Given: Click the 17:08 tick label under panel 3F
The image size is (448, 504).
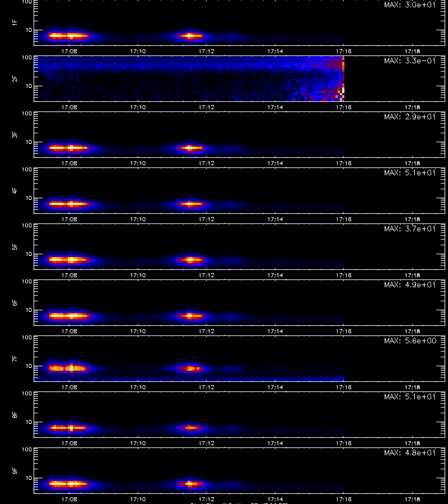Looking at the screenshot, I should 69,164.
